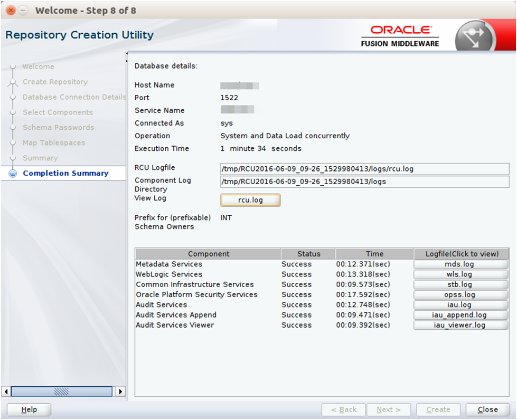517x420 pixels.
Task: Click the Help button
Action: pyautogui.click(x=29, y=409)
